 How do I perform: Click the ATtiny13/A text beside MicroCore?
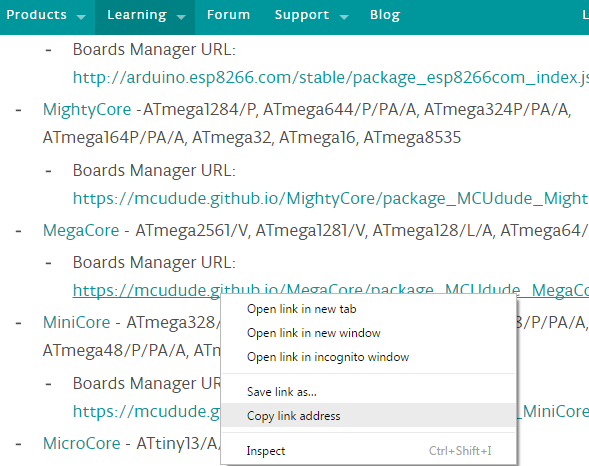(x=178, y=443)
